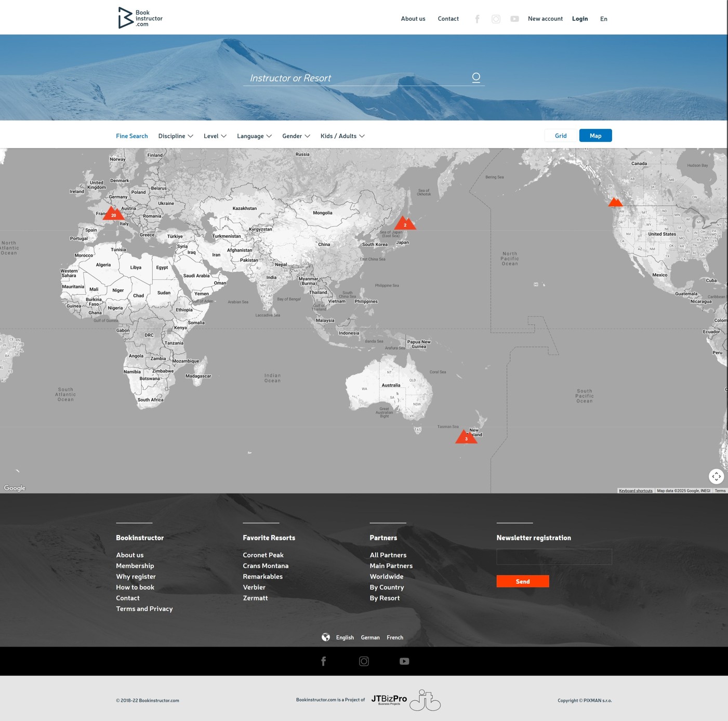Open the footer YouTube icon
Image resolution: width=728 pixels, height=721 pixels.
point(404,661)
